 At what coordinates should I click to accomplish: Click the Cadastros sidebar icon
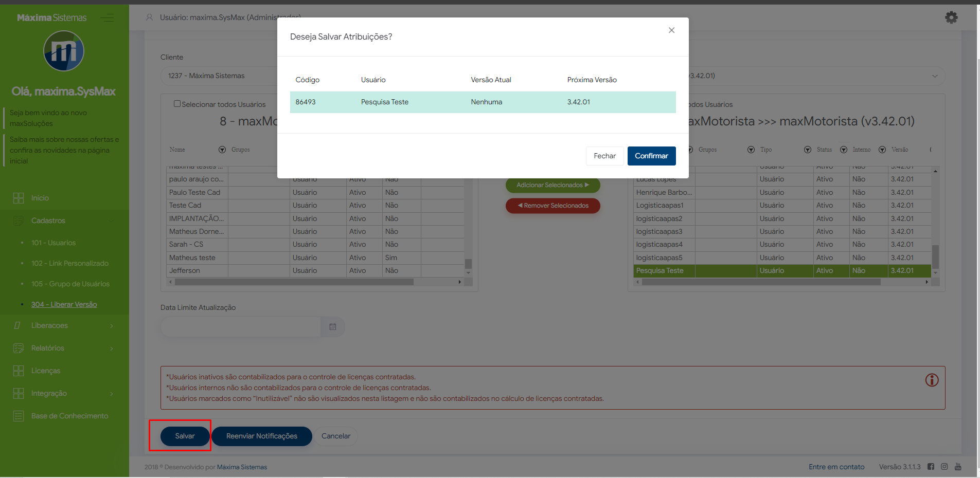pyautogui.click(x=19, y=220)
